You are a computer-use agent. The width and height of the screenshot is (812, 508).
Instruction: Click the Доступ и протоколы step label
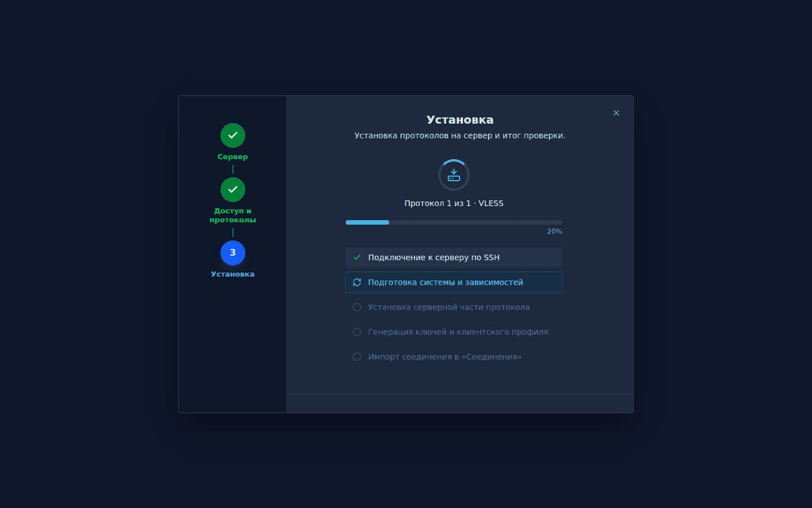point(233,216)
